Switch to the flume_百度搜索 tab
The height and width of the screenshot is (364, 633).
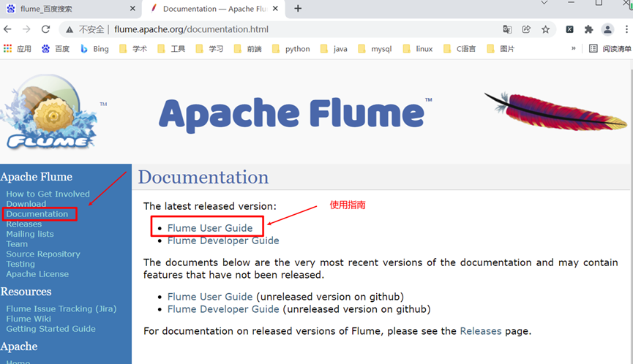tap(71, 9)
